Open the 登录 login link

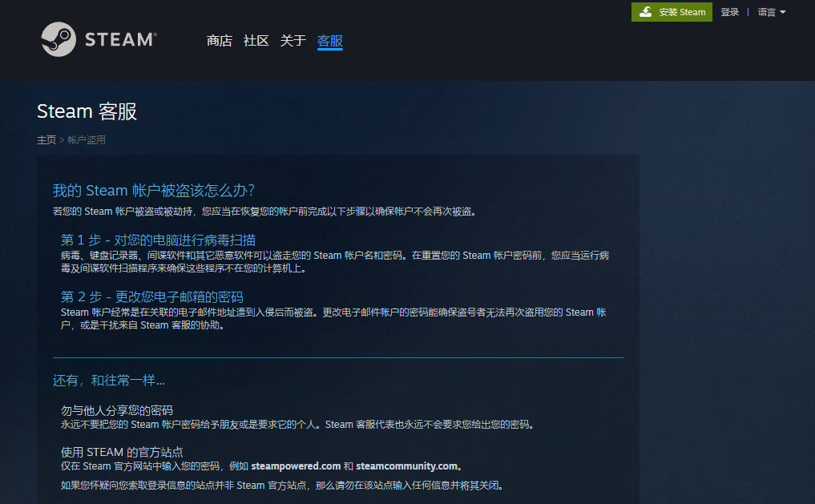[729, 12]
